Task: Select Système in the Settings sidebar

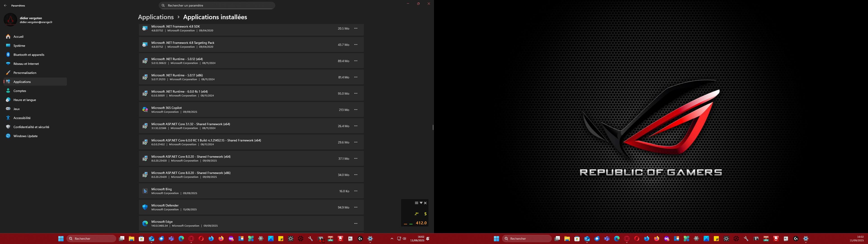Action: [35, 45]
